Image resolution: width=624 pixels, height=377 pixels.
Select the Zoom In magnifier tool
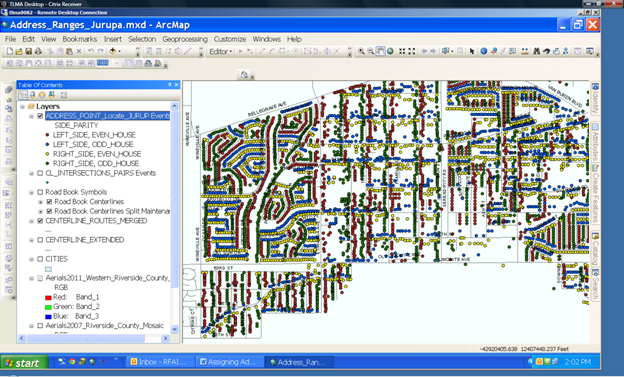pyautogui.click(x=361, y=51)
